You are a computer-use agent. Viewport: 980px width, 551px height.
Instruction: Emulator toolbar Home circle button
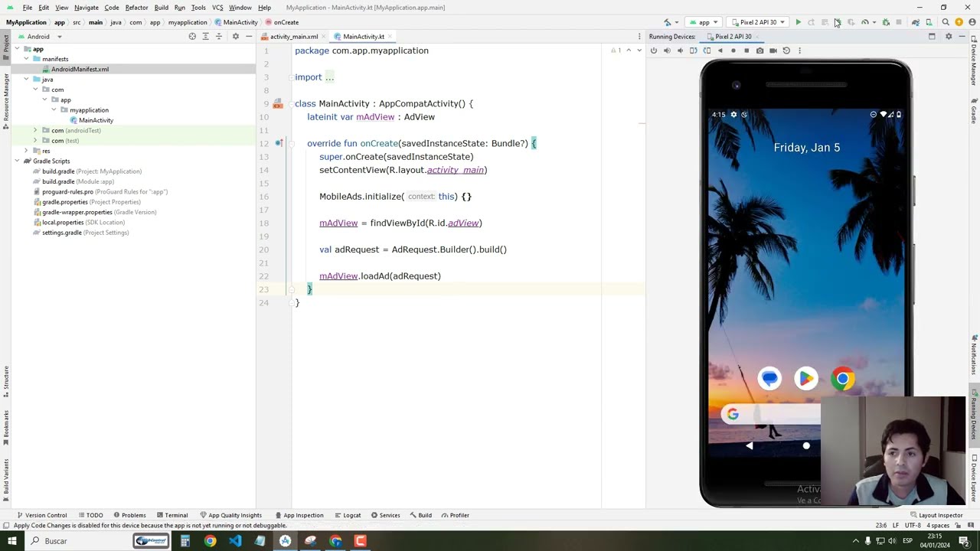(x=733, y=51)
